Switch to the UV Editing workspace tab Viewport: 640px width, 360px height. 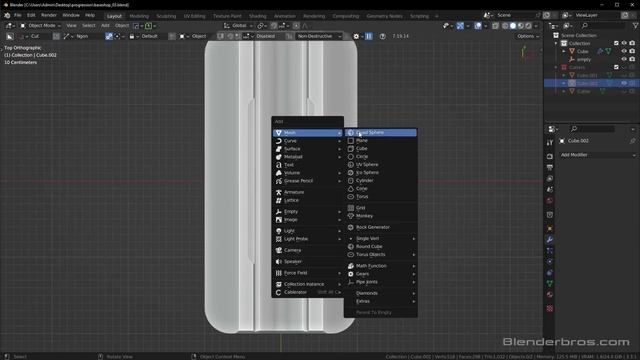coord(194,16)
